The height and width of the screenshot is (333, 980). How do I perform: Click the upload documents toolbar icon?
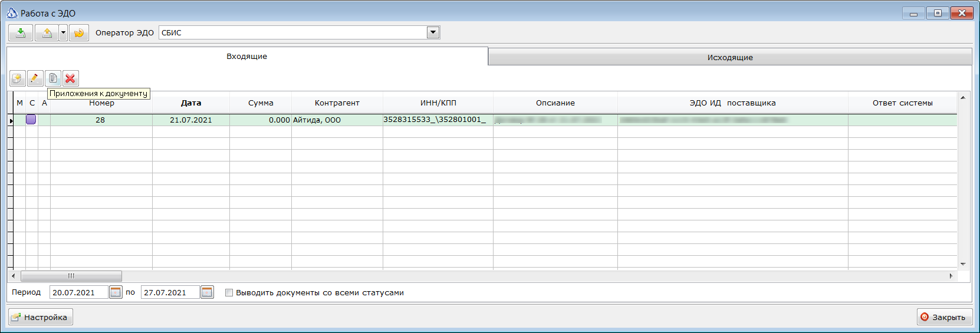[x=47, y=33]
